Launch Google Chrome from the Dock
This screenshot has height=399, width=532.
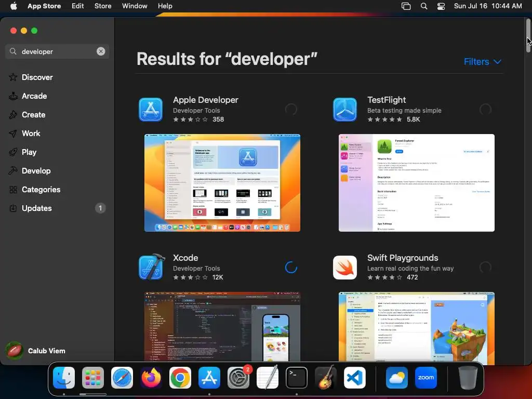click(x=180, y=378)
